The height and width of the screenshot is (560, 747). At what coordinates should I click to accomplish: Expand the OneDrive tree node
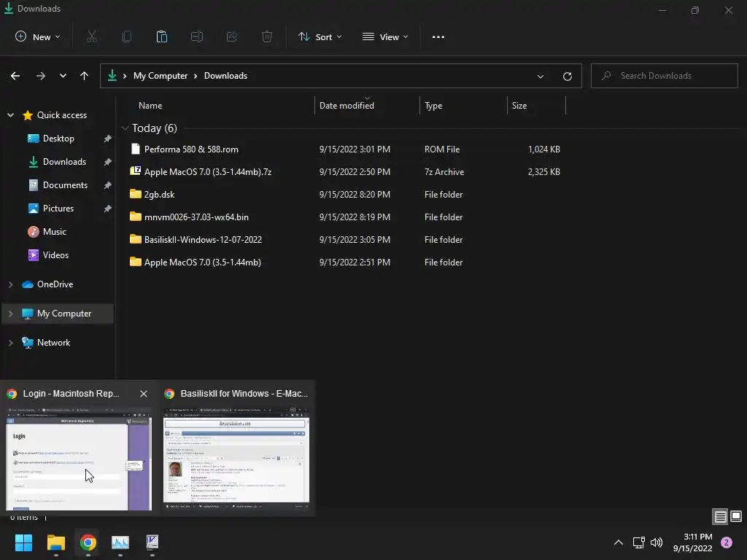pos(10,284)
